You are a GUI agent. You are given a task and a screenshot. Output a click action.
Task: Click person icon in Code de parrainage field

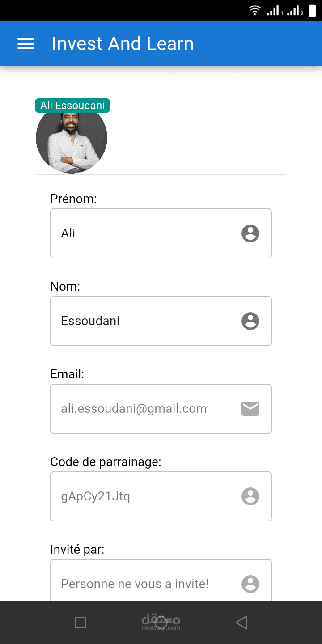pos(250,496)
